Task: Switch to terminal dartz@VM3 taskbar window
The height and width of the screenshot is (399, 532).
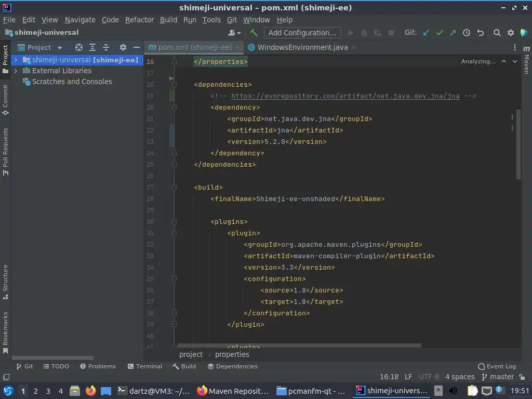Action: (154, 391)
